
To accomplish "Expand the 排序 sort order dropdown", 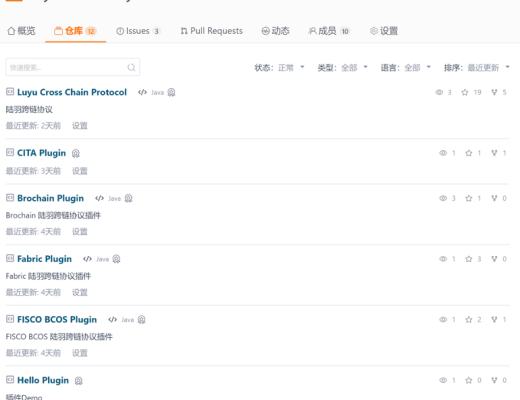I will click(x=477, y=68).
